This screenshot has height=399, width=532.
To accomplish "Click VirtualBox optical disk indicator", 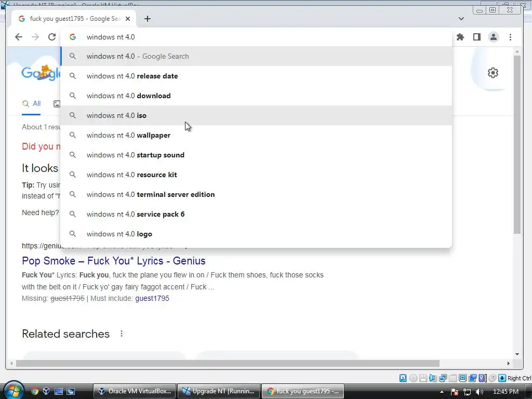I will (413, 378).
